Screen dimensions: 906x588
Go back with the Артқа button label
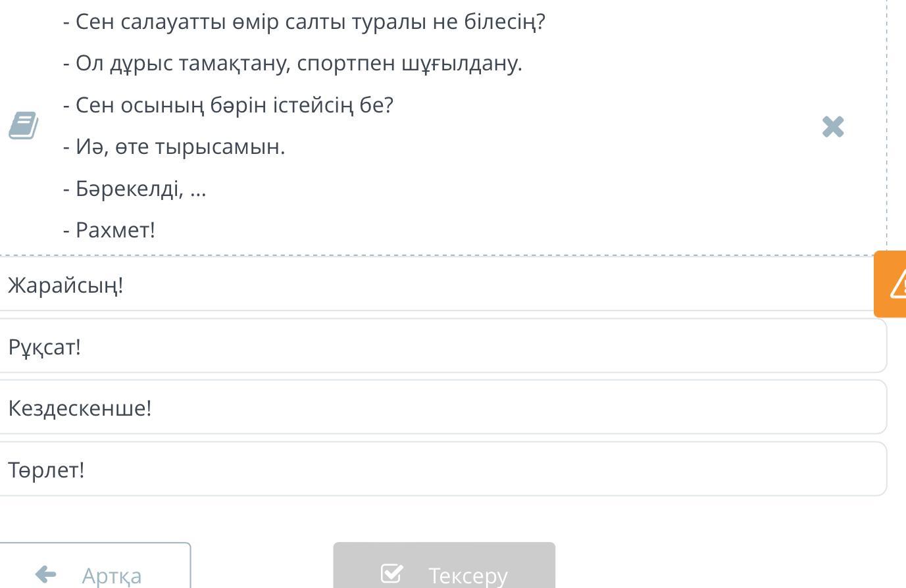click(111, 576)
